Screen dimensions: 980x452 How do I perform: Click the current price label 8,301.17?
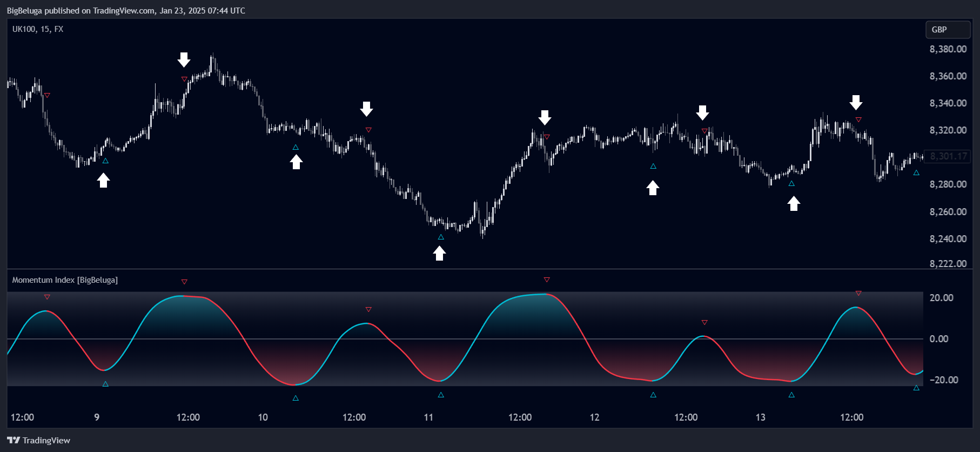click(x=948, y=156)
